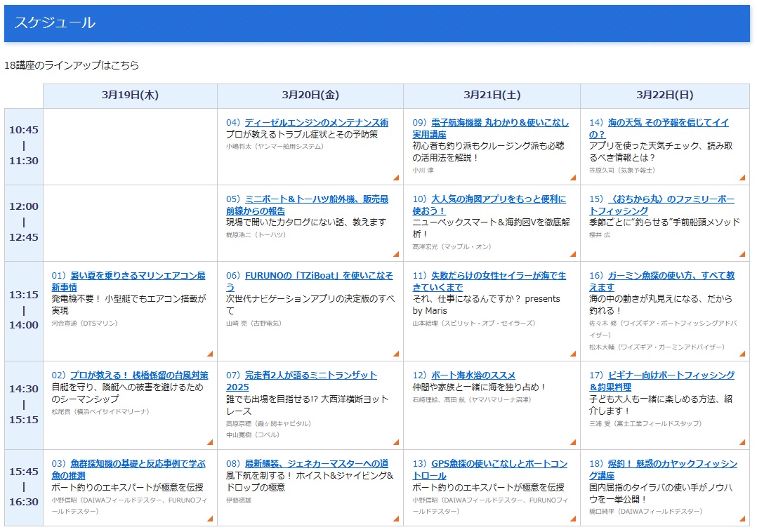Click the 3月22日(日) column header
The image size is (757, 532).
point(664,95)
